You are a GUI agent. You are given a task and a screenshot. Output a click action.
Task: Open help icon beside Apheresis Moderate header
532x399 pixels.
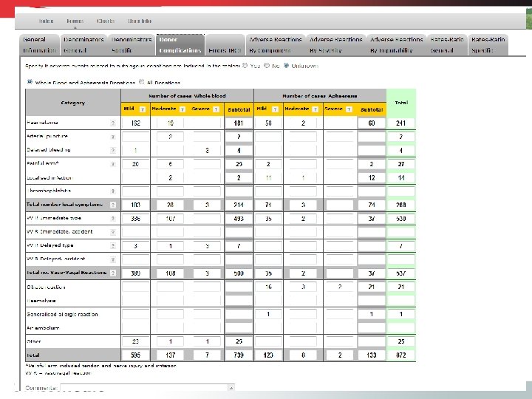(x=316, y=109)
